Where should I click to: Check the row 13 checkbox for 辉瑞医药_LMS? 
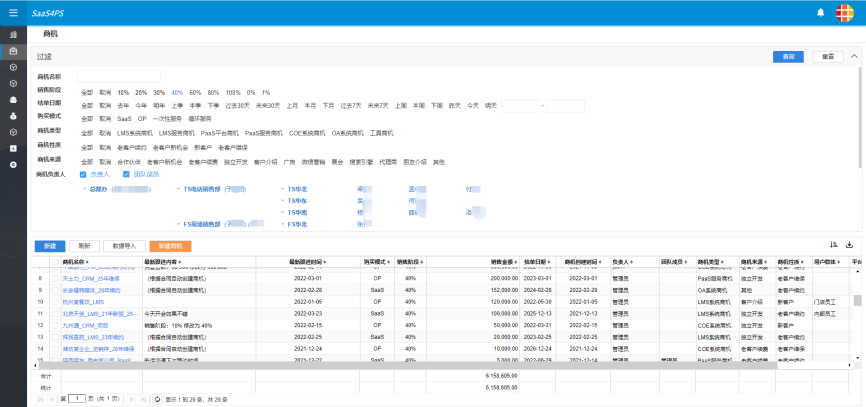coord(55,337)
